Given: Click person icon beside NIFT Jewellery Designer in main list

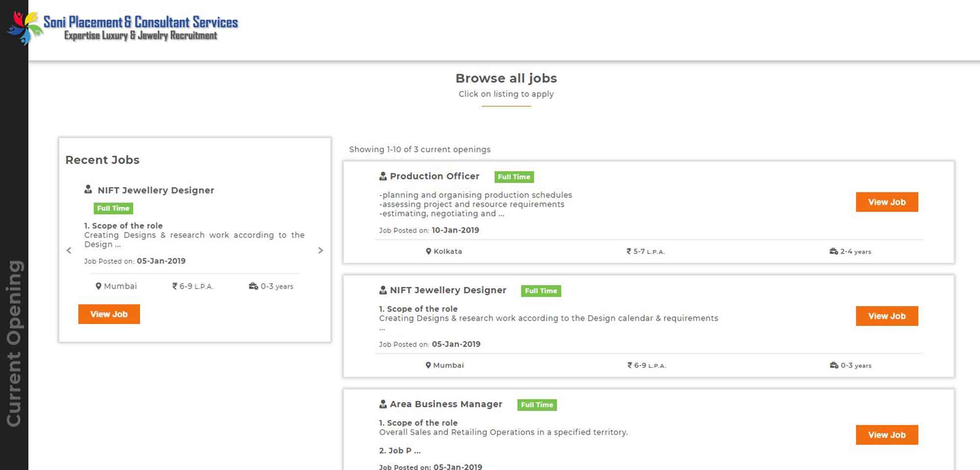Looking at the screenshot, I should click(x=383, y=290).
